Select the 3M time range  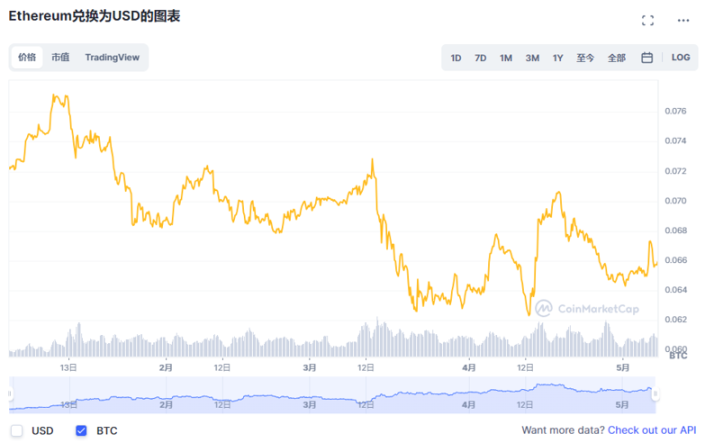[x=532, y=58]
